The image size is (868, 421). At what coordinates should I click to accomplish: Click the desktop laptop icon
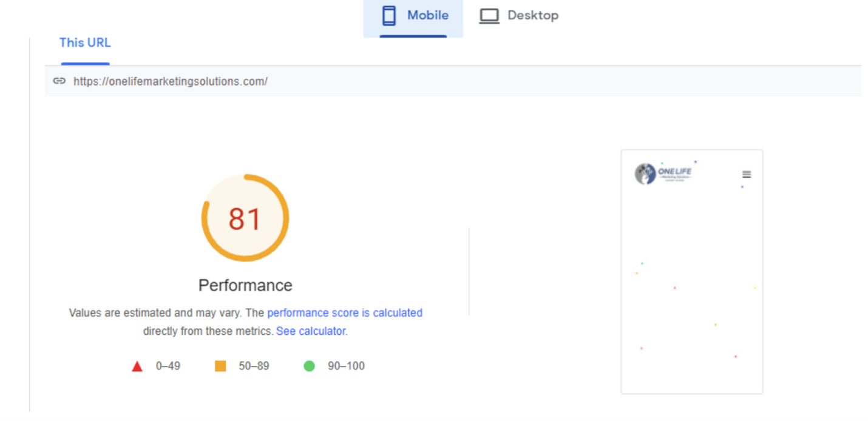click(x=489, y=16)
